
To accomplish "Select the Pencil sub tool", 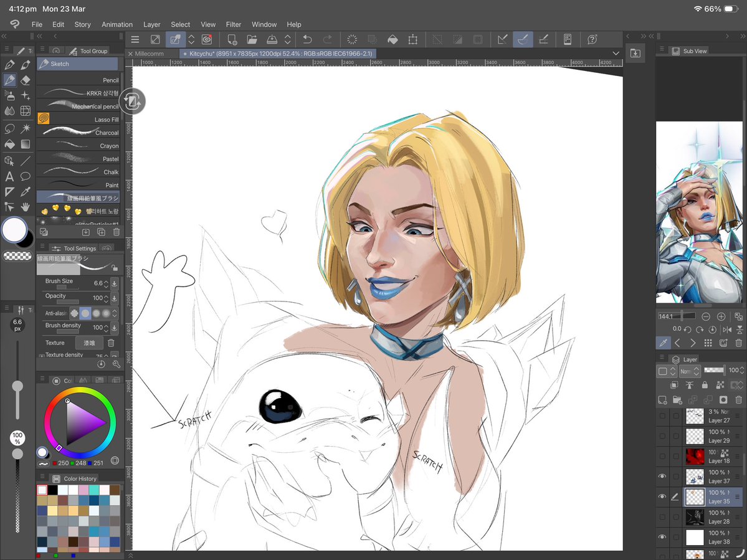I will click(x=79, y=80).
